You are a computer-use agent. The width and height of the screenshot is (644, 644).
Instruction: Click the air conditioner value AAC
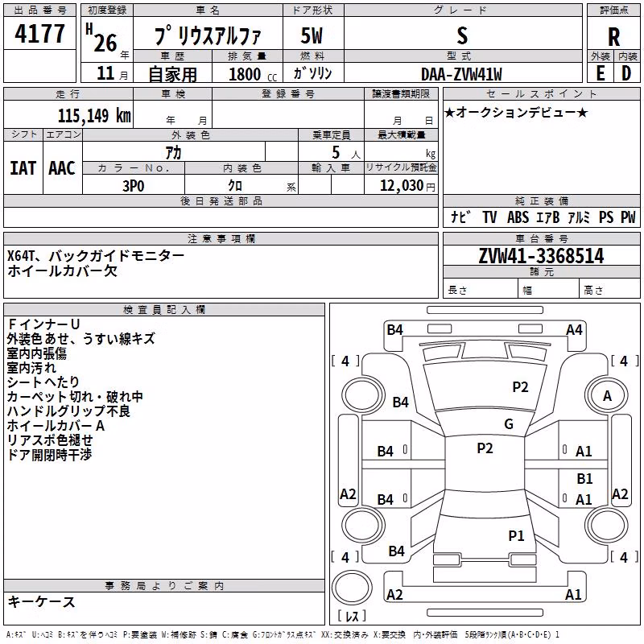62,168
